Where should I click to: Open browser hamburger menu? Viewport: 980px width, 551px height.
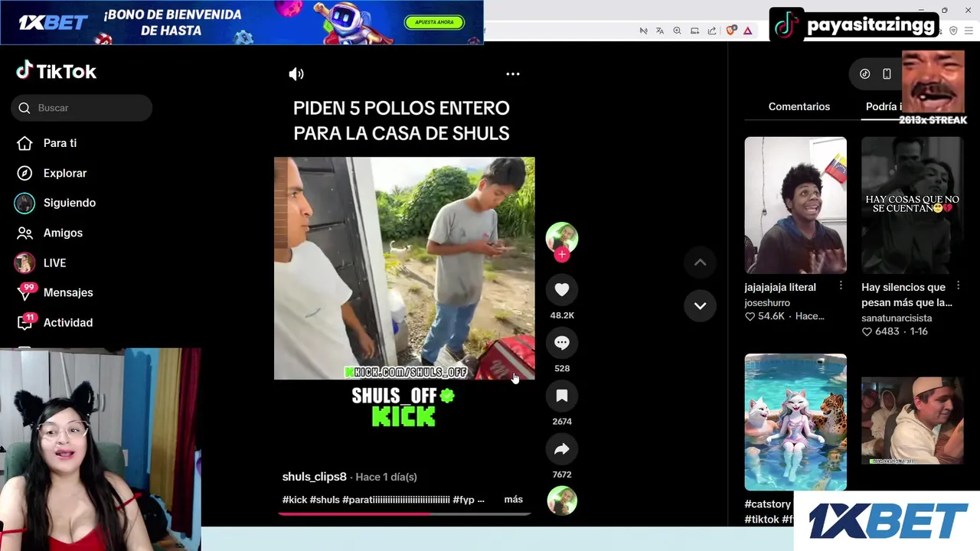[x=970, y=31]
